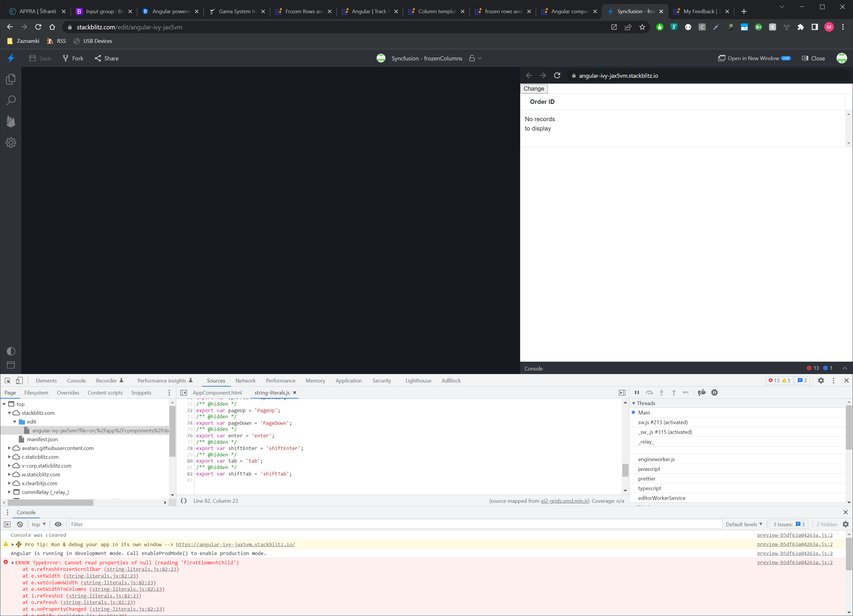Viewport: 853px width, 616px height.
Task: Click the DevTools inspect element icon
Action: tap(8, 380)
